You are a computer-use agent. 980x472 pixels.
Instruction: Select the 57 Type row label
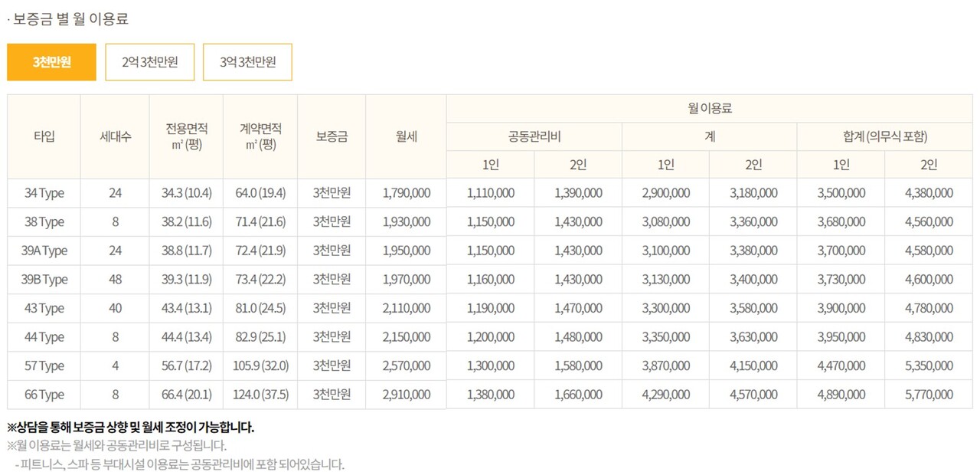(x=44, y=365)
